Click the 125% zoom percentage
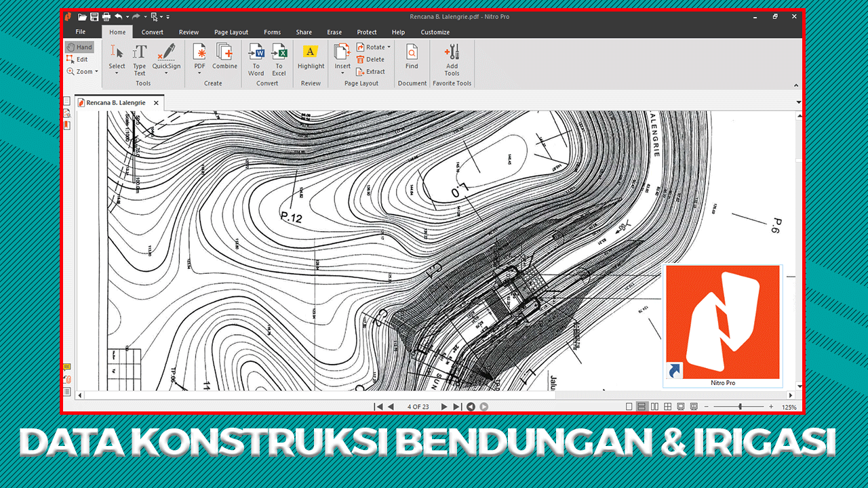Image resolution: width=868 pixels, height=488 pixels. [x=789, y=407]
